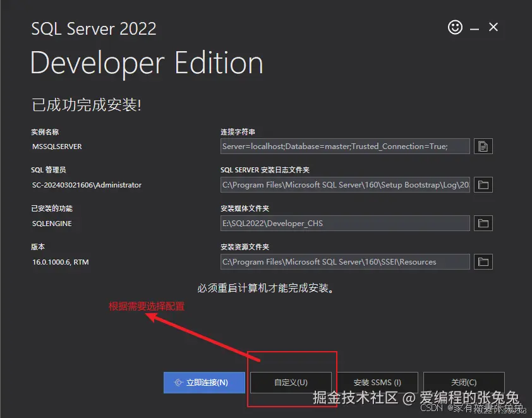The width and height of the screenshot is (532, 418).
Task: Click the 关闭(C) button
Action: click(x=464, y=383)
